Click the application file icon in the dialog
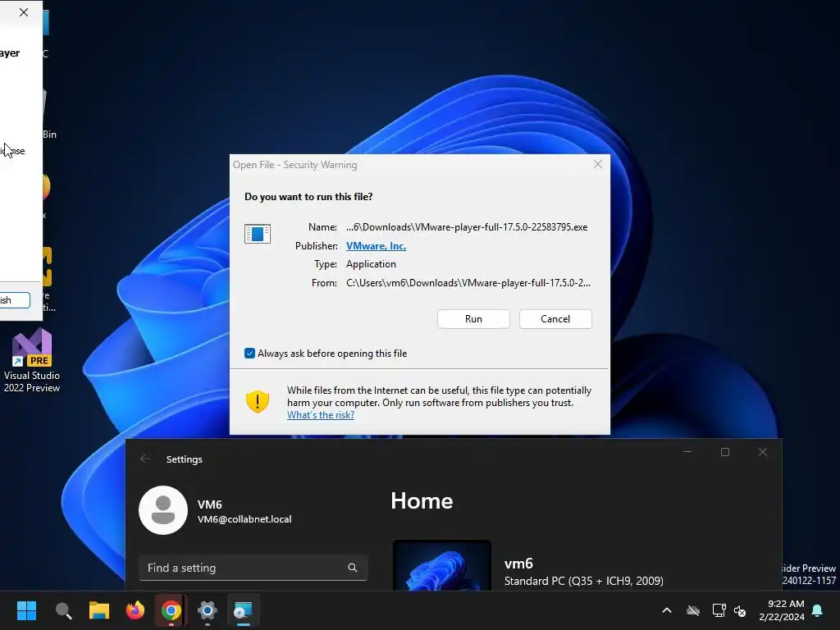Image resolution: width=840 pixels, height=630 pixels. coord(257,234)
